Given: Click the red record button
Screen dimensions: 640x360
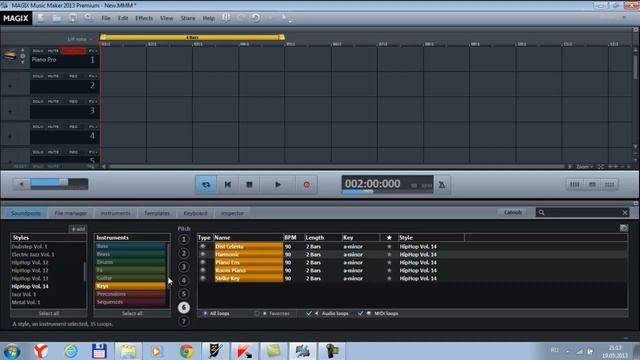Looking at the screenshot, I should 307,184.
